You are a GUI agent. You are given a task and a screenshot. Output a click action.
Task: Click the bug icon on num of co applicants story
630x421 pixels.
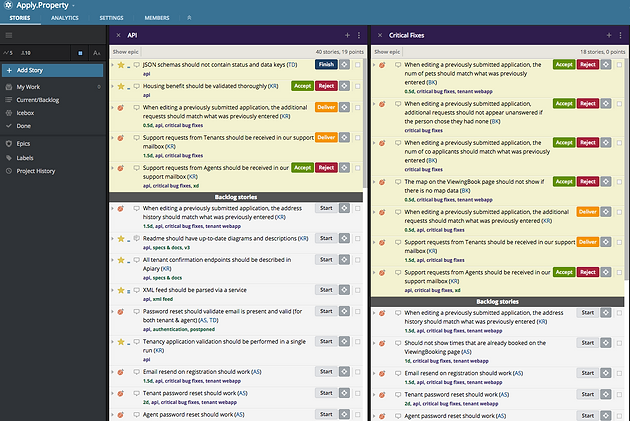(382, 143)
